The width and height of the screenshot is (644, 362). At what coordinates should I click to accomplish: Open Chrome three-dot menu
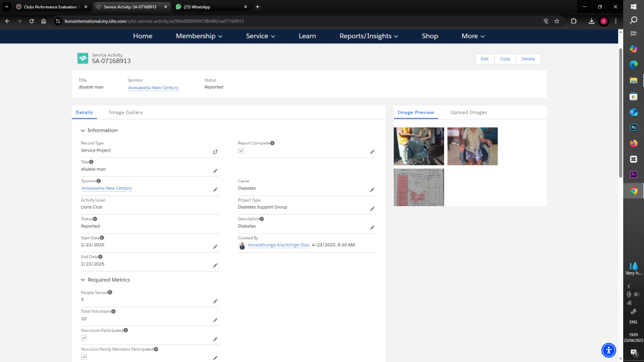pos(616,21)
